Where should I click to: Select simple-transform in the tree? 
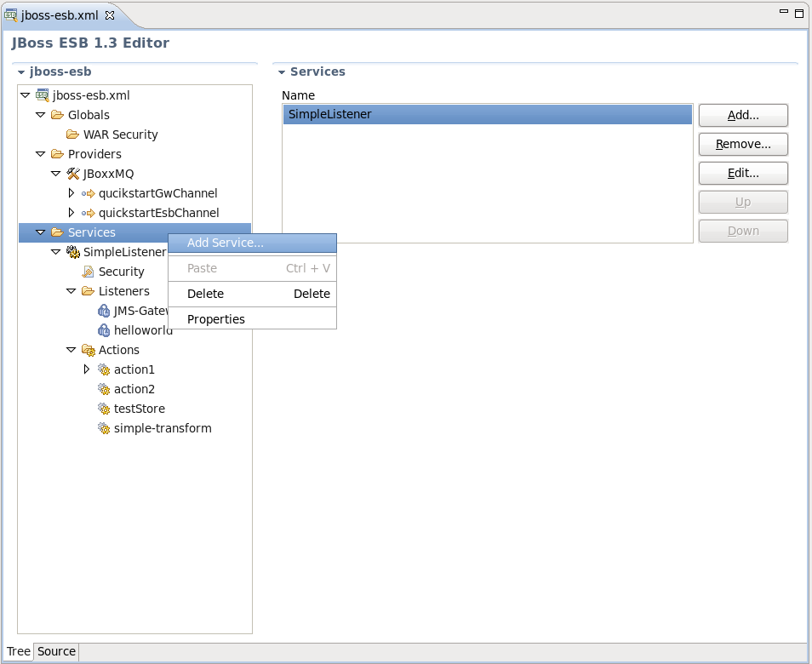point(163,428)
